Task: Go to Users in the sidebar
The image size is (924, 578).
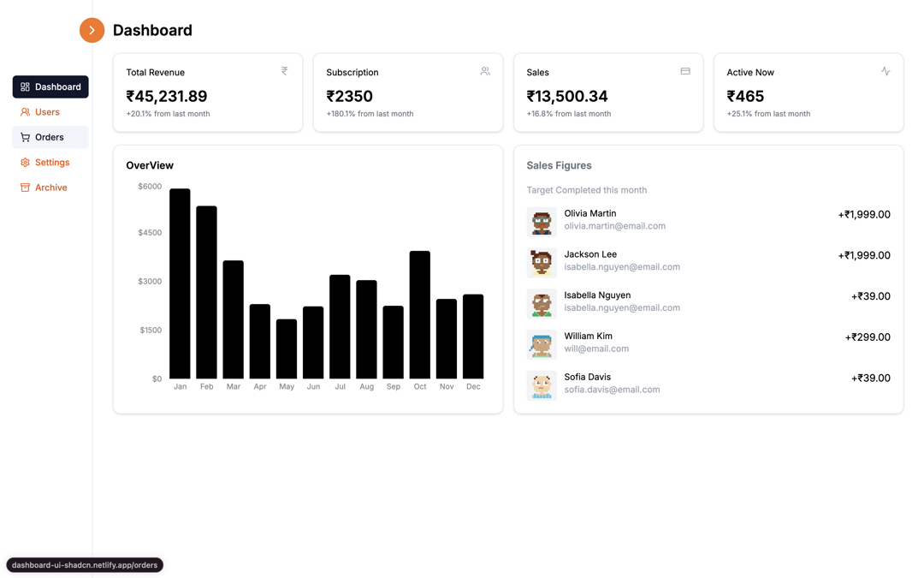Action: (x=50, y=112)
